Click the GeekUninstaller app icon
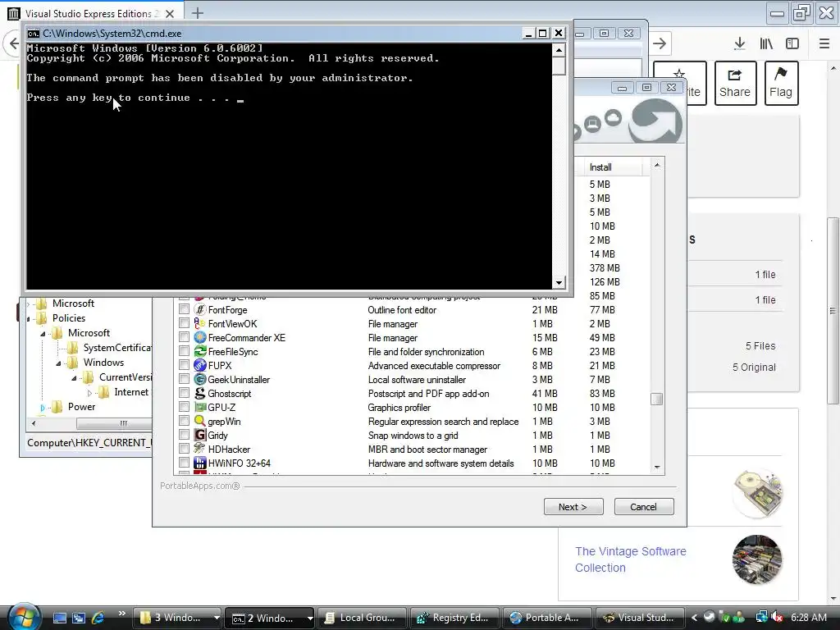Viewport: 840px width, 630px height. point(200,379)
